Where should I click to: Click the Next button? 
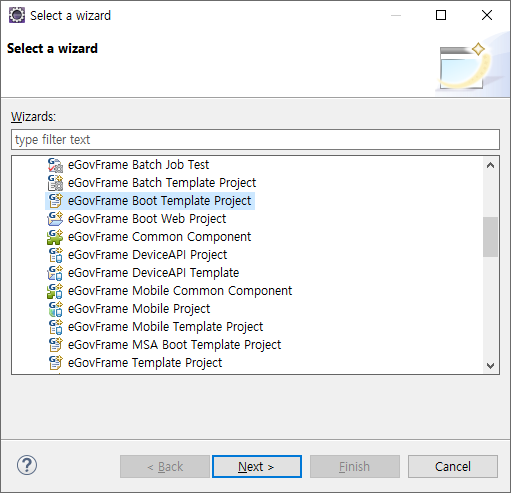coord(257,467)
